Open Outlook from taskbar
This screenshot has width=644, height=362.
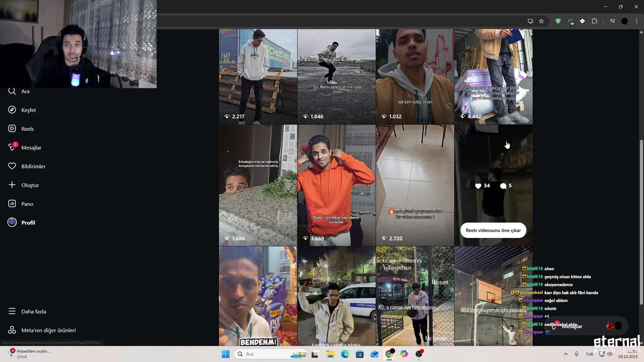click(374, 354)
